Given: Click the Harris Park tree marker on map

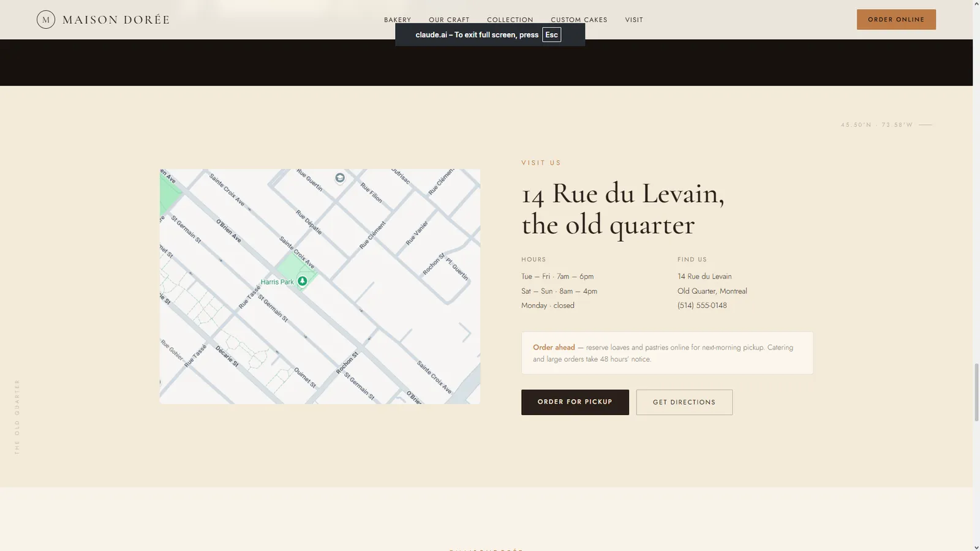Looking at the screenshot, I should point(302,281).
